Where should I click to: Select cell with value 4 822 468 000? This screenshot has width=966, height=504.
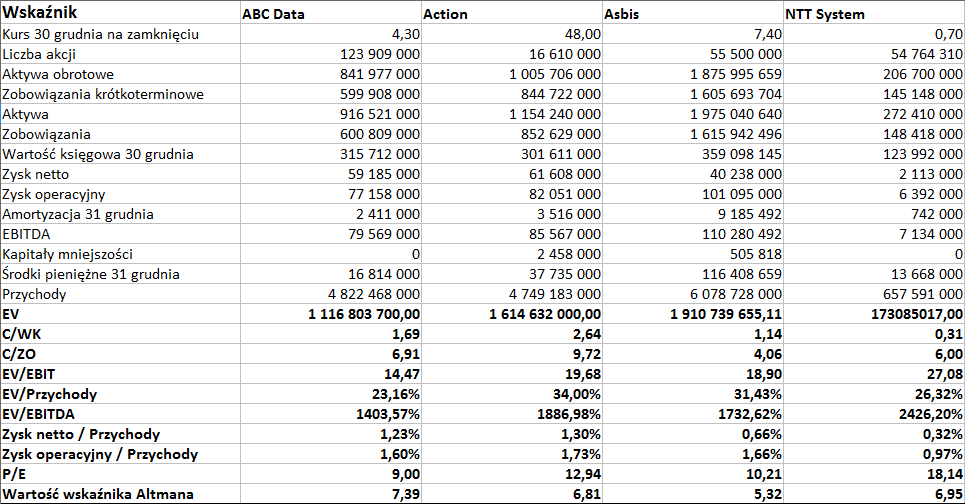click(331, 295)
